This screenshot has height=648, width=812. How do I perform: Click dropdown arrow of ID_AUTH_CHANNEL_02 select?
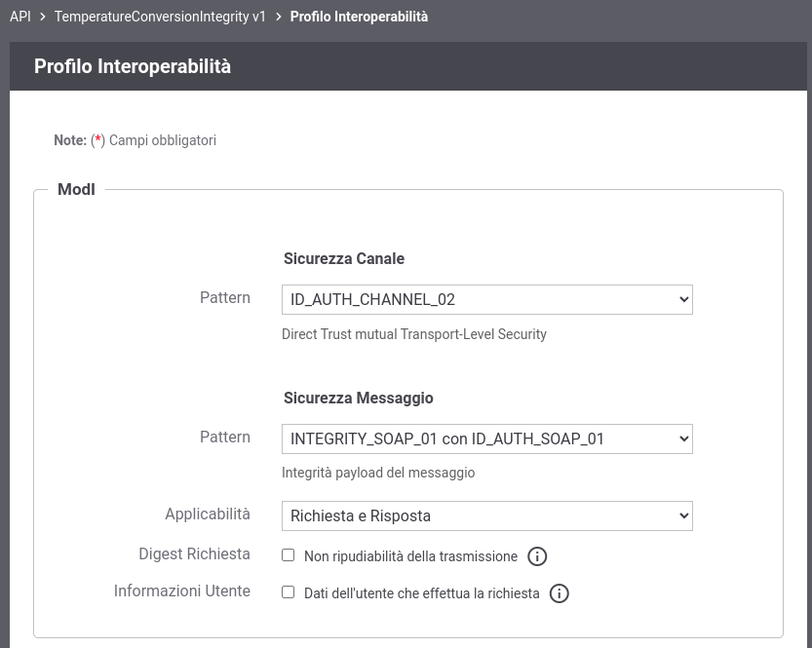(683, 300)
